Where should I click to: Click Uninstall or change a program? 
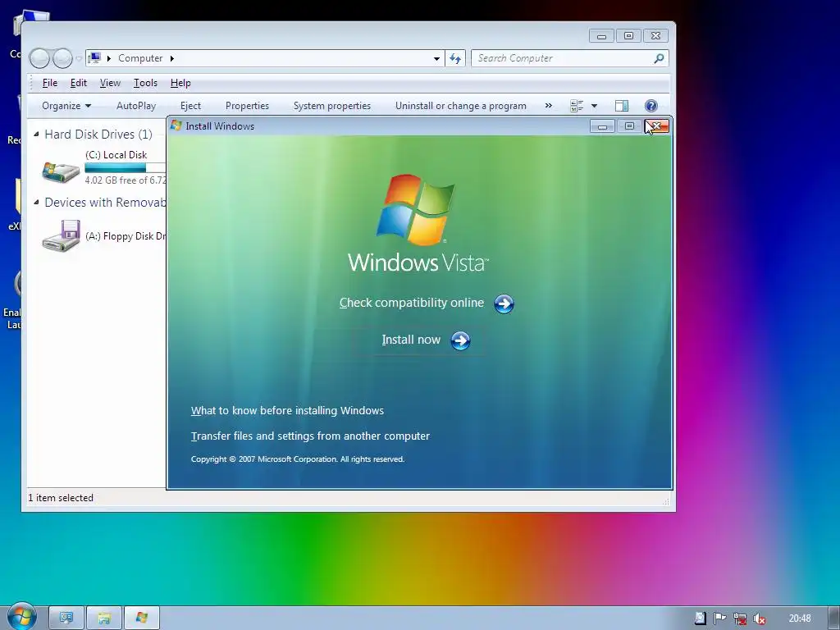[x=461, y=106]
